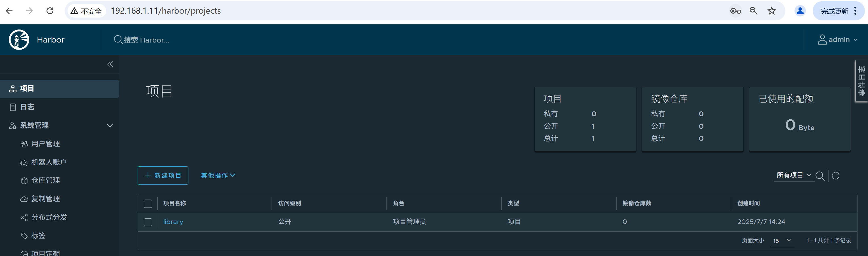Click the 镜像仓库数 column header
This screenshot has height=256, width=868.
(x=636, y=203)
